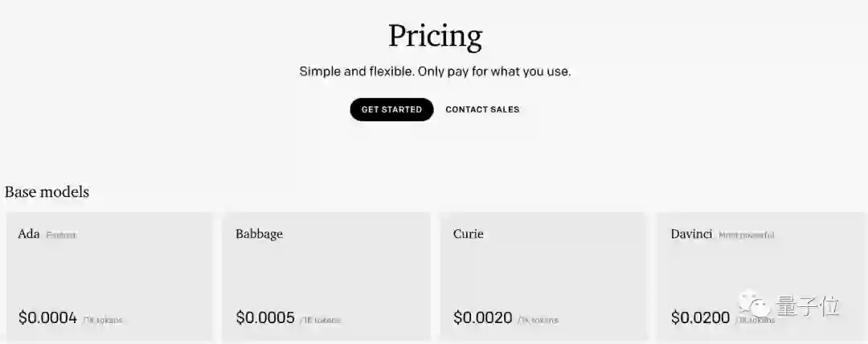Screen dimensions: 868x344
Task: Click the $0.0020 price for Curie
Action: (x=482, y=317)
